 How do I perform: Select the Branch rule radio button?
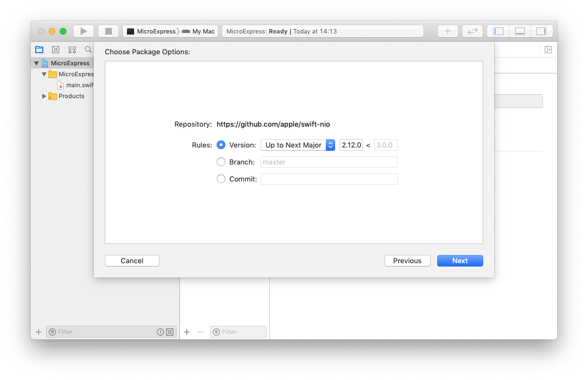(221, 162)
